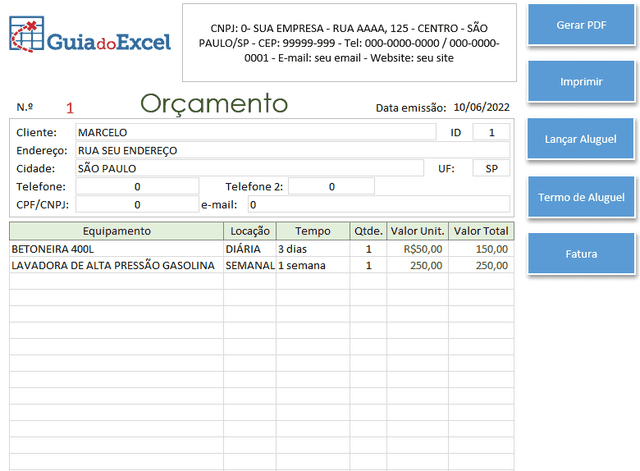Select cell 1 semana
The image size is (640, 471).
[313, 265]
